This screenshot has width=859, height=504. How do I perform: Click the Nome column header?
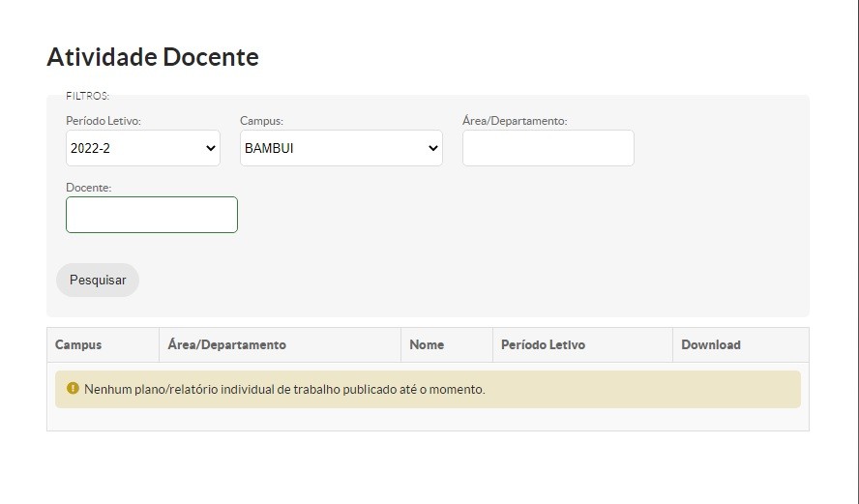[427, 344]
